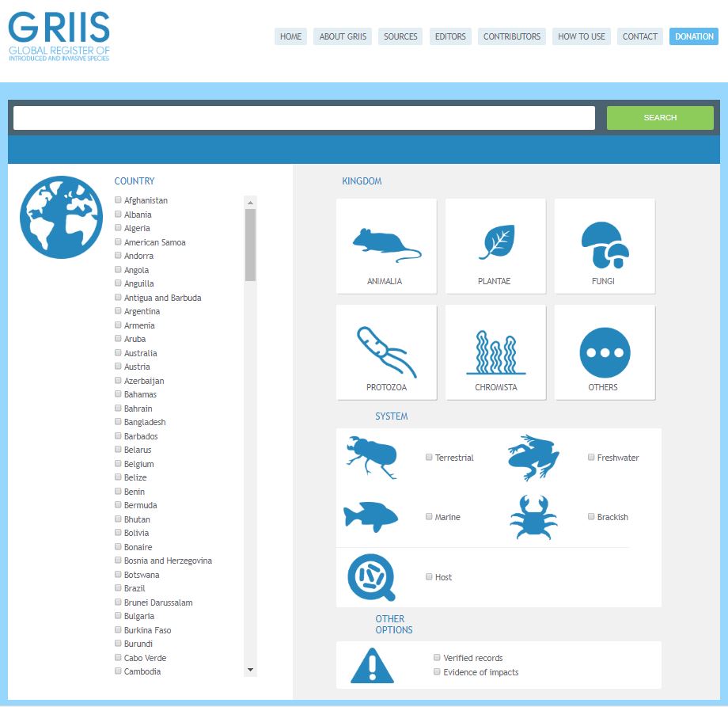Enable the Terrestrial system checkbox

pyautogui.click(x=429, y=458)
